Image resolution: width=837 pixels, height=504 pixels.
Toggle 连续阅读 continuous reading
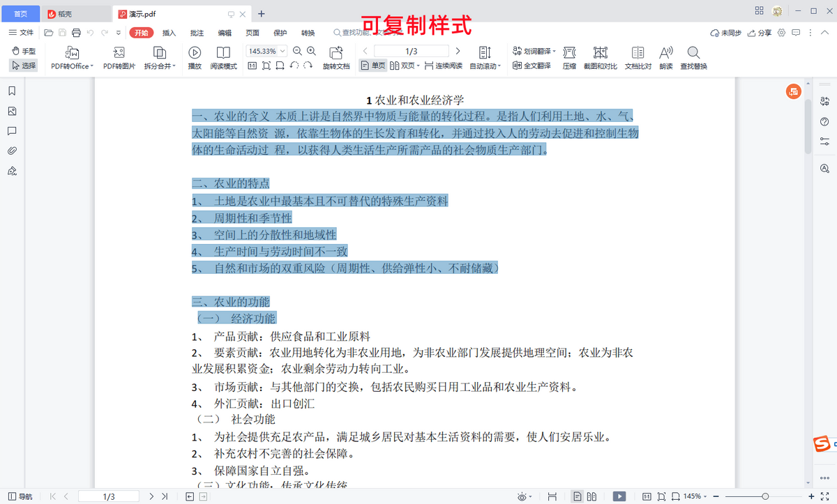443,66
